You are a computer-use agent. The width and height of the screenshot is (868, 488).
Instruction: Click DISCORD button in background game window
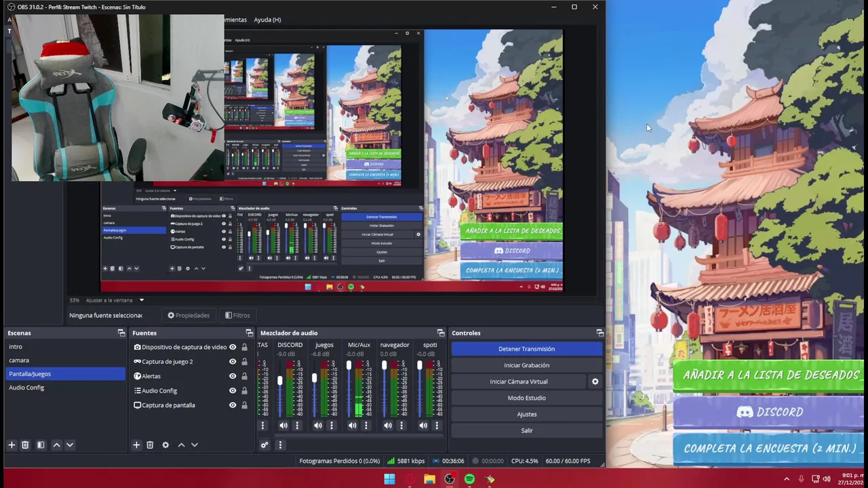(770, 412)
